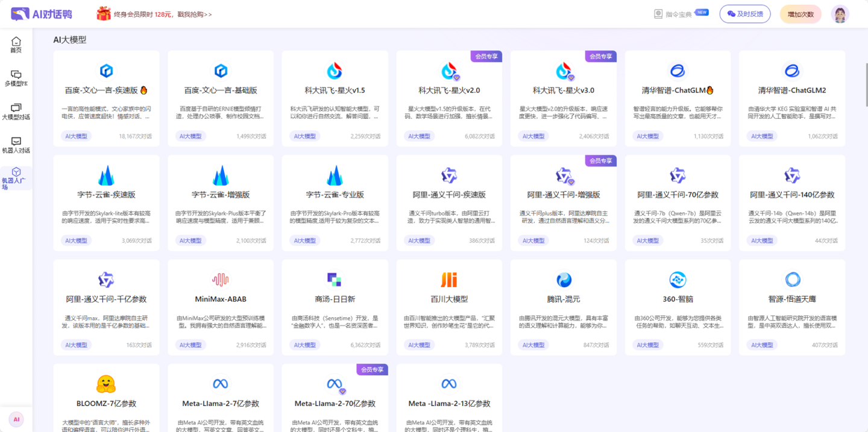The width and height of the screenshot is (868, 432).
Task: Click the 清华智谱-ChatGLM2 icon
Action: (792, 71)
